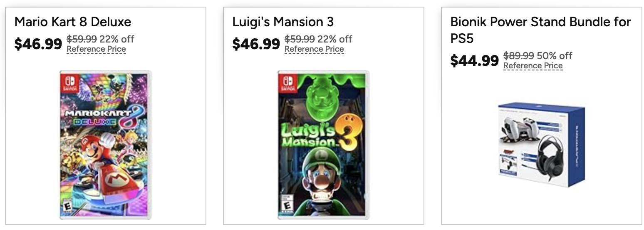Click the crossed-out $59.99 on Mario Kart
This screenshot has width=644, height=230.
click(82, 39)
